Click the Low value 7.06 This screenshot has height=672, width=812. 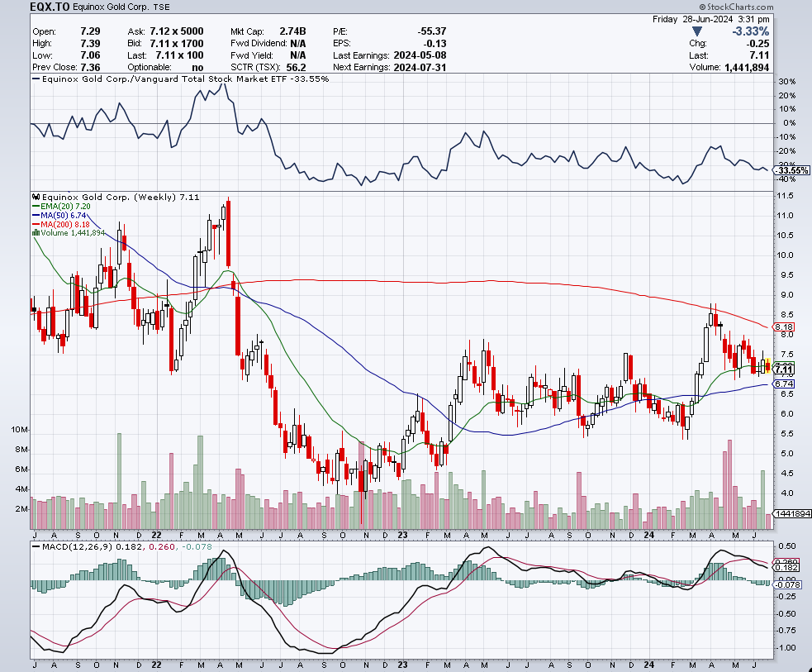(x=90, y=55)
